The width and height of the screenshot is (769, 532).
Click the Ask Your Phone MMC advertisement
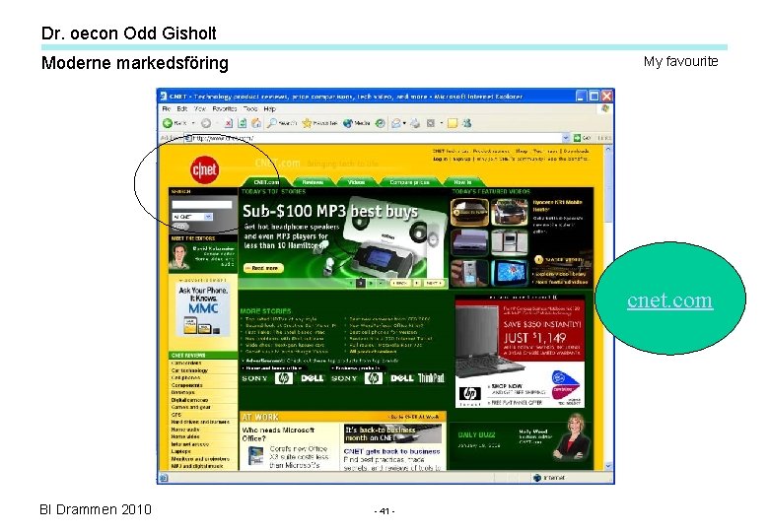click(x=203, y=309)
